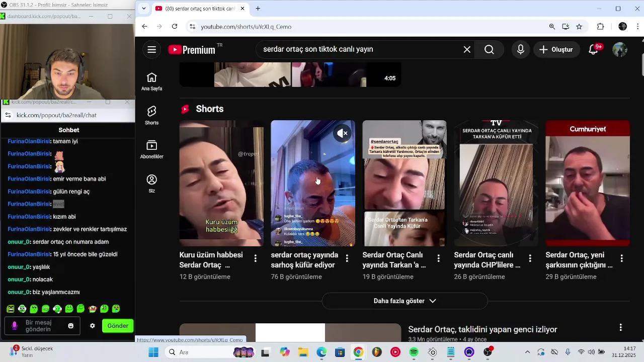Open the Siz page in sidebar
The width and height of the screenshot is (644, 362).
pyautogui.click(x=151, y=184)
